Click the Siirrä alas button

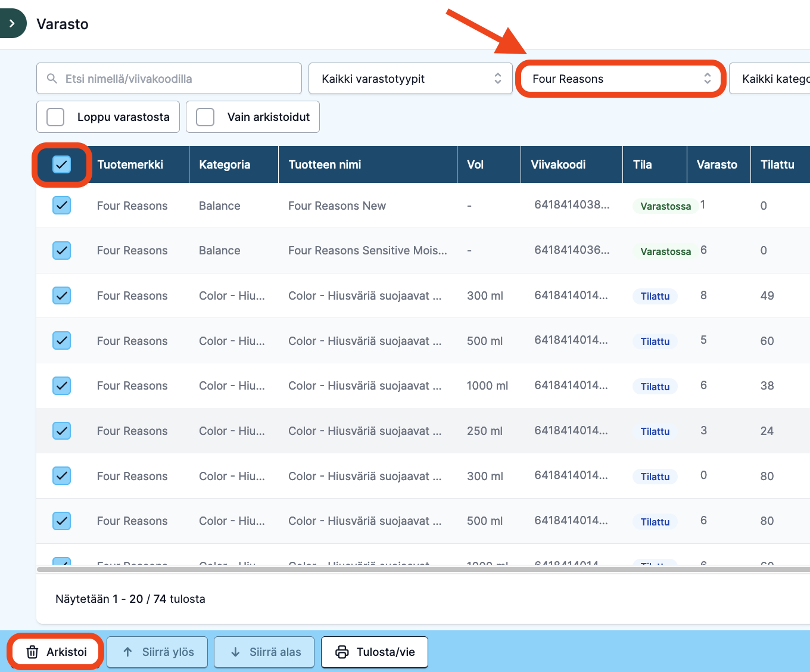264,652
